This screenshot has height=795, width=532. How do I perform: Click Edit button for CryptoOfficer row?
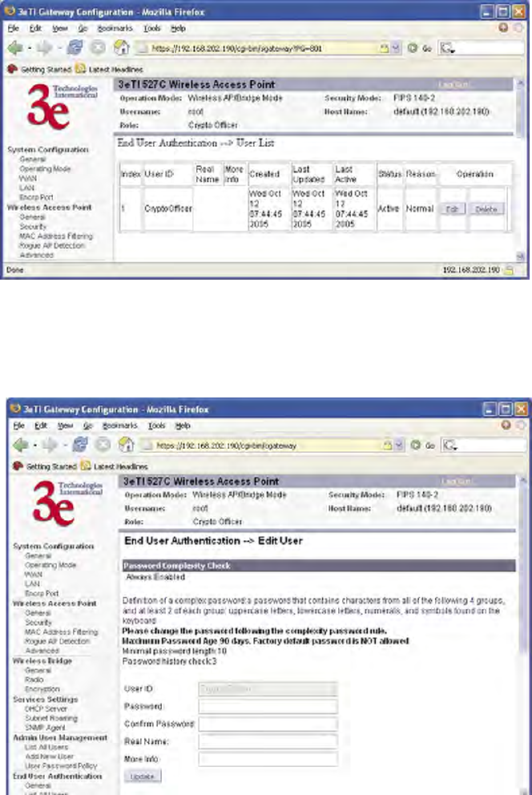pyautogui.click(x=452, y=209)
